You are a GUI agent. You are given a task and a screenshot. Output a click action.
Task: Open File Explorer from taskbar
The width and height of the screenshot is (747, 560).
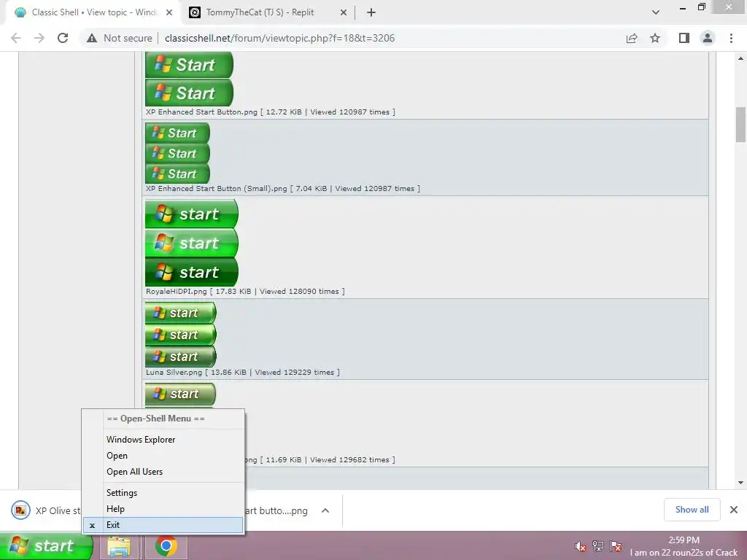pos(119,546)
